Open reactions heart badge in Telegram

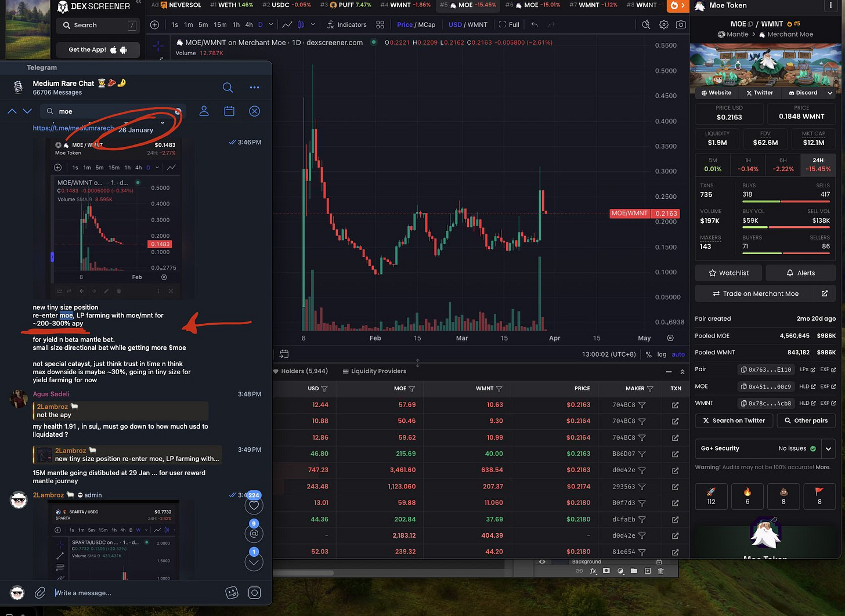pos(254,505)
